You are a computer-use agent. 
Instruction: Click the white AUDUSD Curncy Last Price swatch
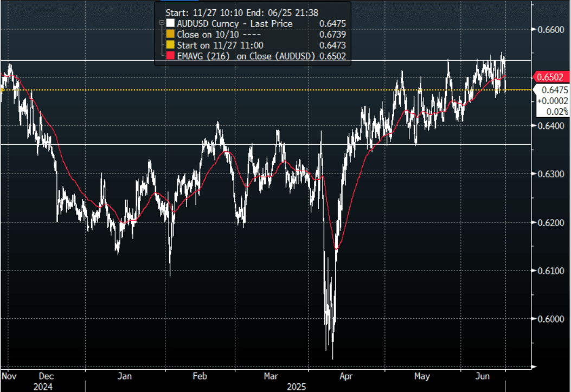(x=170, y=23)
